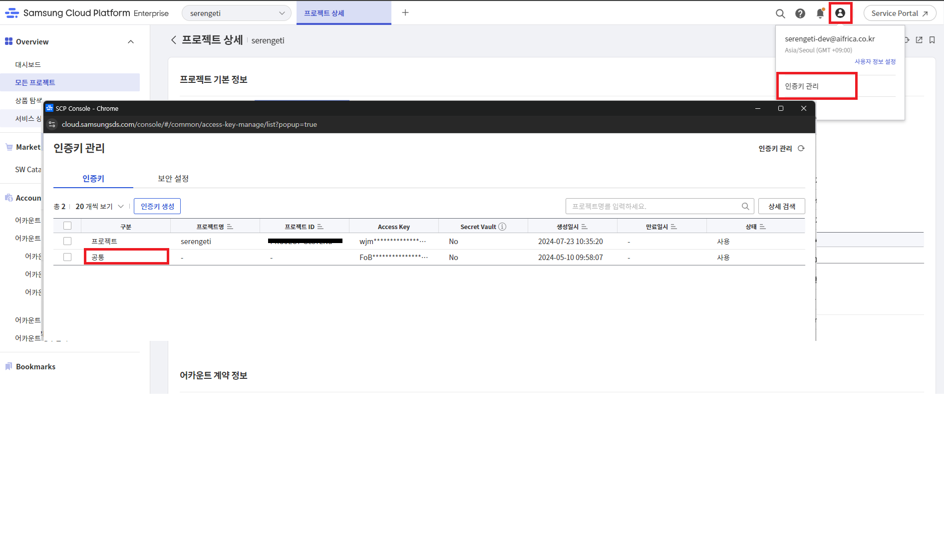944x560 pixels.
Task: Select 인증키 관리 in the user menu
Action: pos(802,86)
